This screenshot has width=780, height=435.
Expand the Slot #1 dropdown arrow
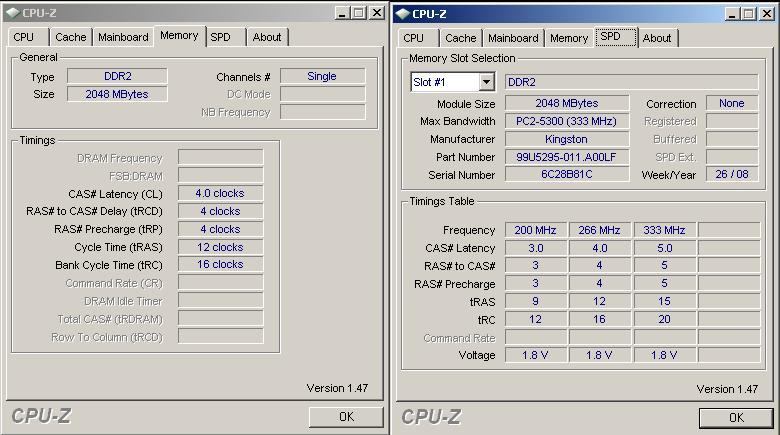click(487, 82)
